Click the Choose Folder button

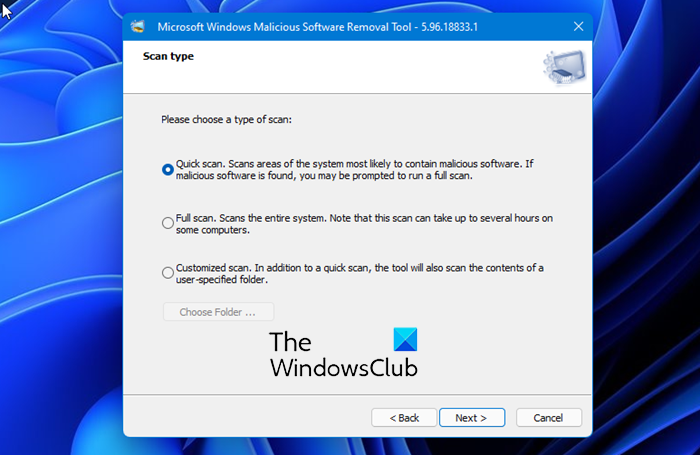click(x=218, y=312)
